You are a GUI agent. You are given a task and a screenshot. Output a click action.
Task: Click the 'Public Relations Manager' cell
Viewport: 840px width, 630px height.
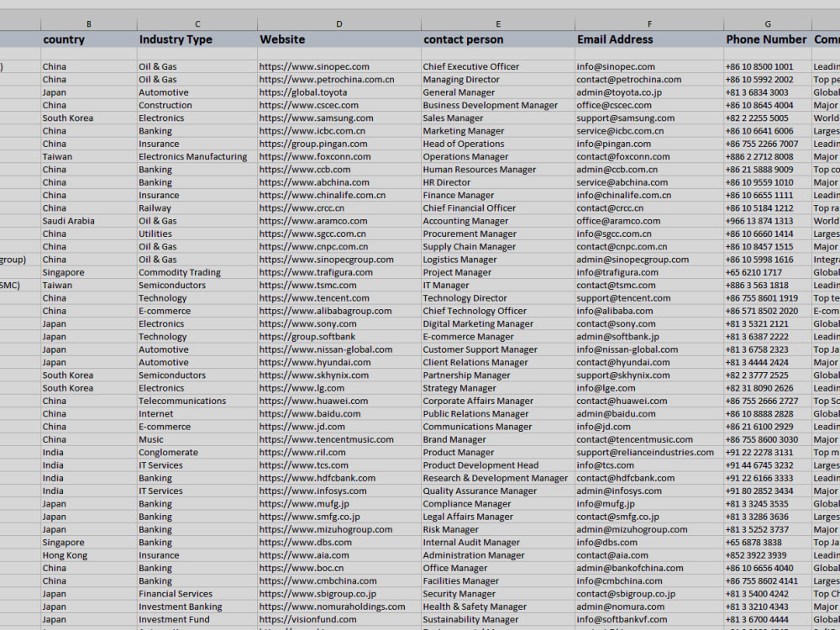[498, 413]
